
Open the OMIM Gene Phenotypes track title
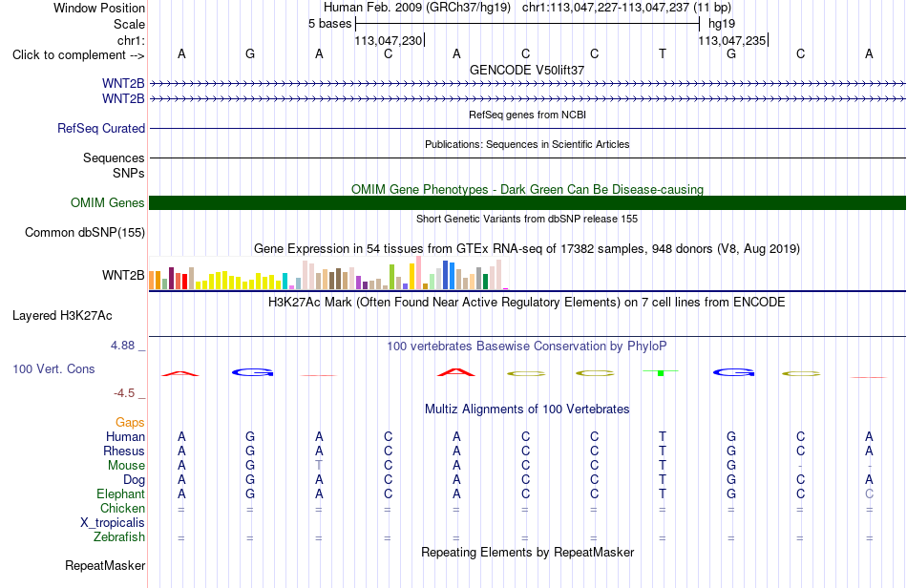527,189
